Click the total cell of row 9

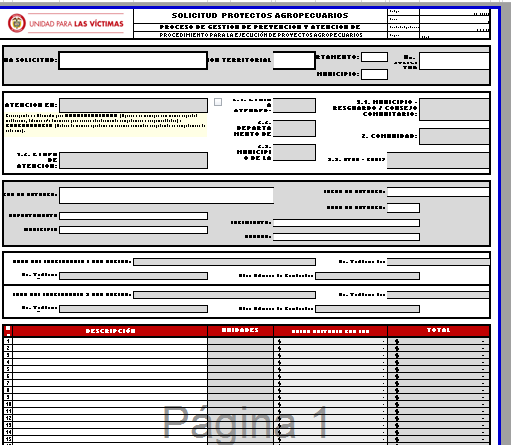(x=438, y=397)
